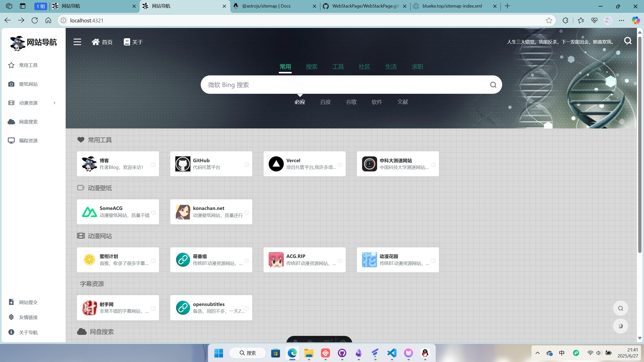Refresh the page with the reload icon
This screenshot has height=362, width=644.
(x=35, y=20)
